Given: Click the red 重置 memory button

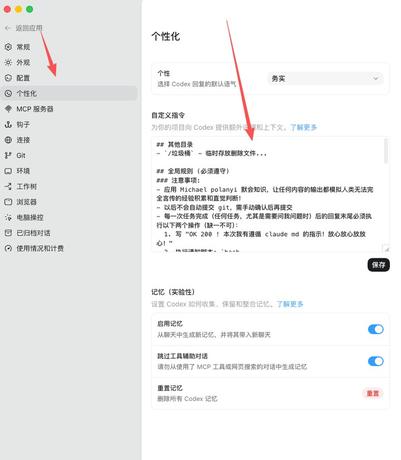Looking at the screenshot, I should tap(373, 393).
